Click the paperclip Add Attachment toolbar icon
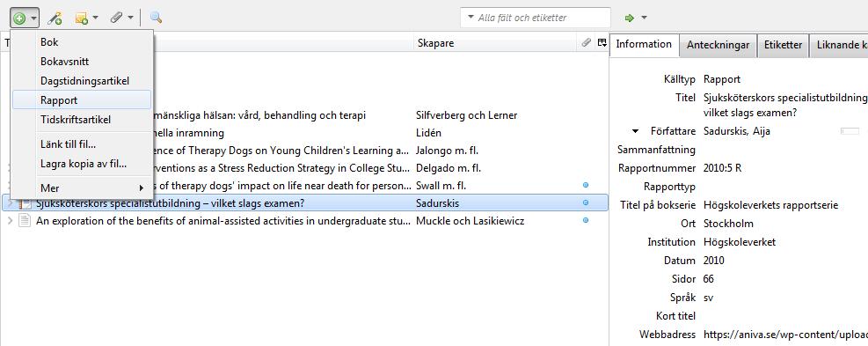Screen dimensions: 868x346 coord(116,18)
